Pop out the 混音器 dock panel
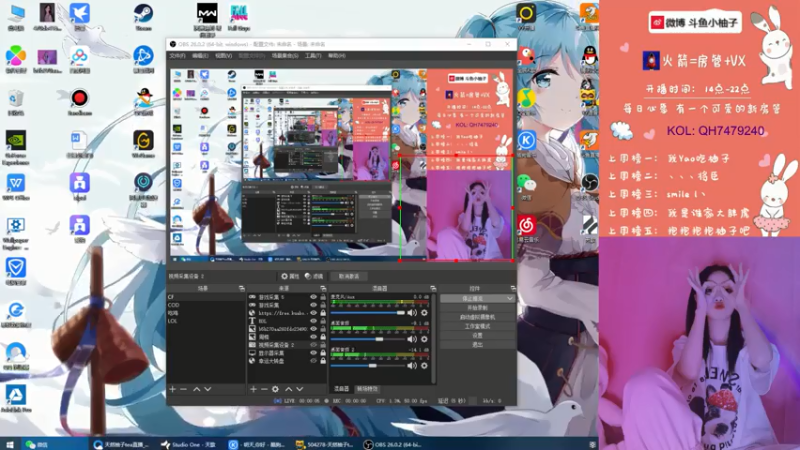 pyautogui.click(x=433, y=289)
